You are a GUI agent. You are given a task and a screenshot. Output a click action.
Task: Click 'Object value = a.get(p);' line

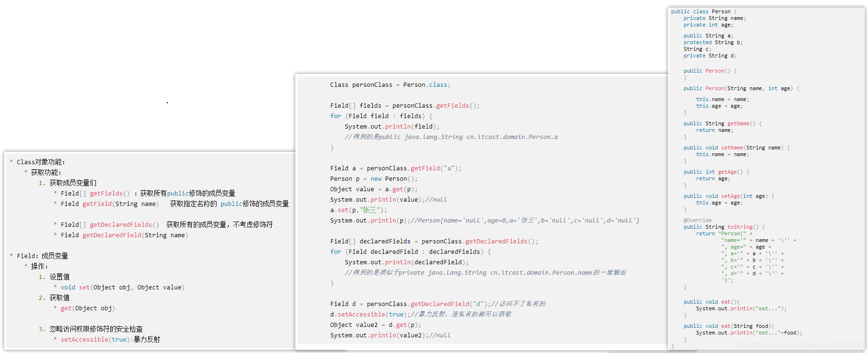coord(374,189)
